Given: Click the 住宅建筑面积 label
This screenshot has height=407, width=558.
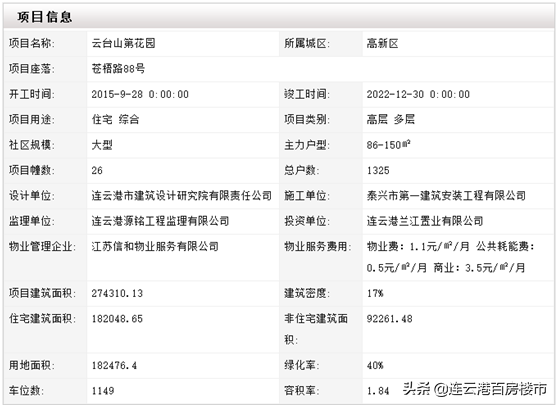Looking at the screenshot, I should pos(42,319).
